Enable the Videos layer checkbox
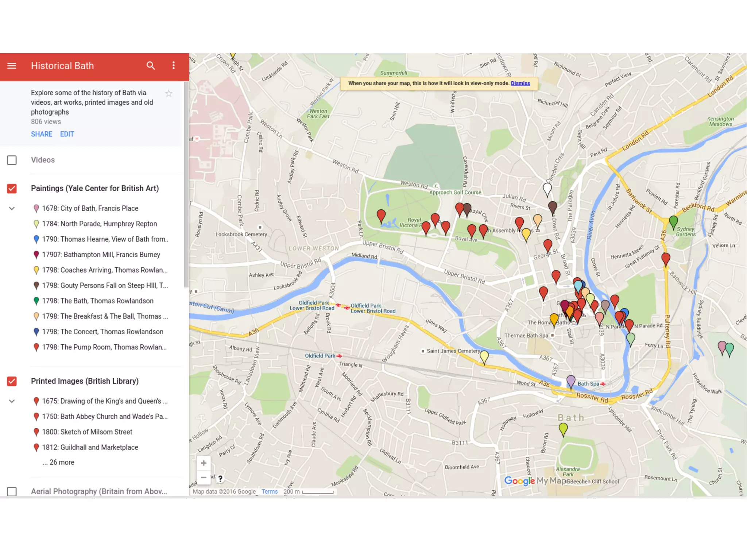The width and height of the screenshot is (747, 560). (x=12, y=160)
